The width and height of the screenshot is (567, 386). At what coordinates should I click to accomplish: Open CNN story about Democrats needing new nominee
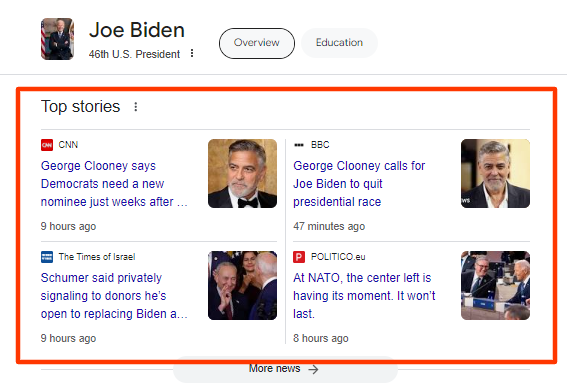[114, 183]
